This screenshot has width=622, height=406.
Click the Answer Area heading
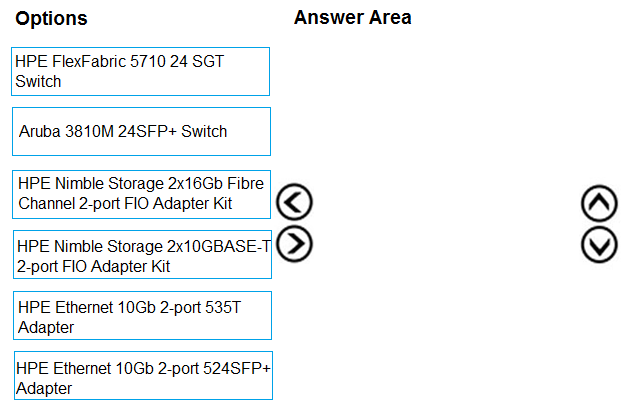click(352, 18)
